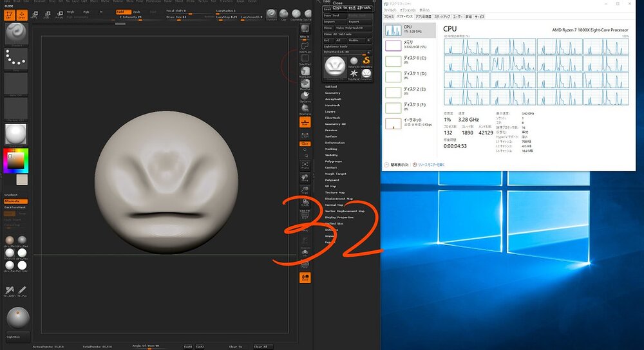Expand the Texture Map subpalette
644x350 pixels.
(x=335, y=192)
